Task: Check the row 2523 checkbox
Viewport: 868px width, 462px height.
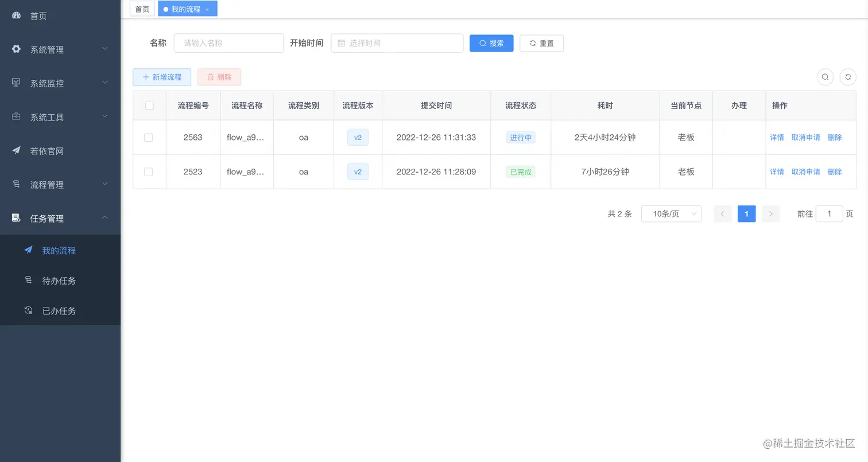Action: [148, 172]
